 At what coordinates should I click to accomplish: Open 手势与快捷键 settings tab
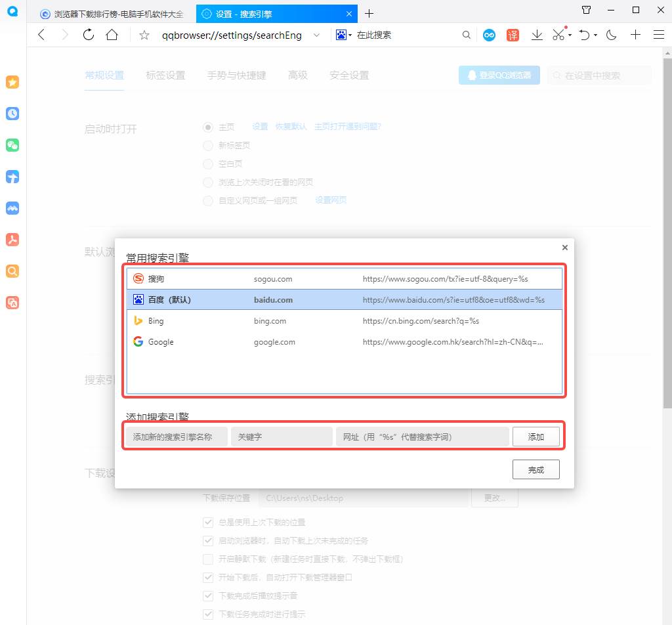pos(236,75)
